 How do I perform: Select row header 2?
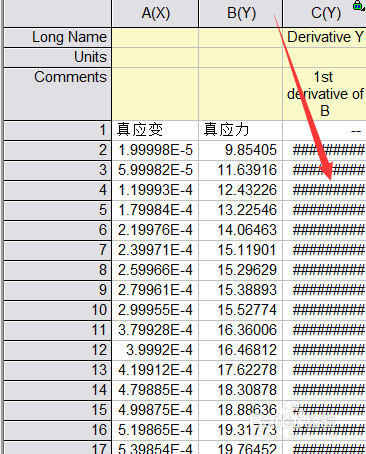pos(57,150)
